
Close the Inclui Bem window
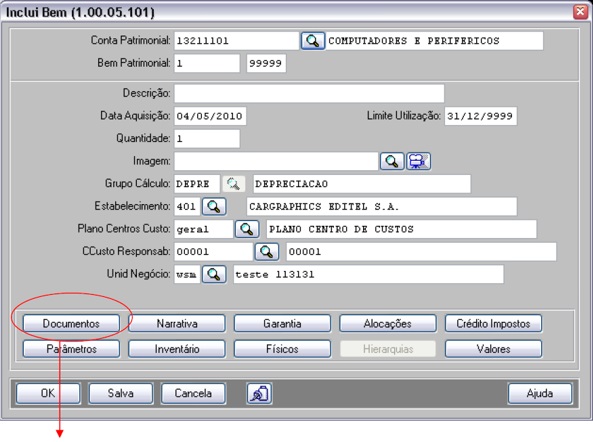[x=580, y=12]
